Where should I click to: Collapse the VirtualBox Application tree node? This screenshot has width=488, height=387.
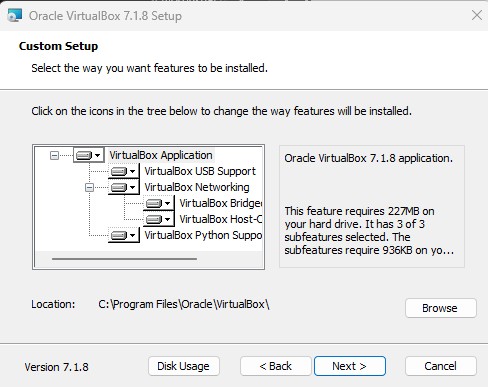[x=54, y=155]
